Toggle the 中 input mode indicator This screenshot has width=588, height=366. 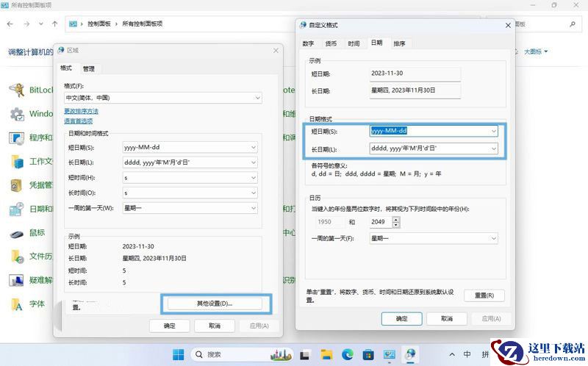click(467, 354)
